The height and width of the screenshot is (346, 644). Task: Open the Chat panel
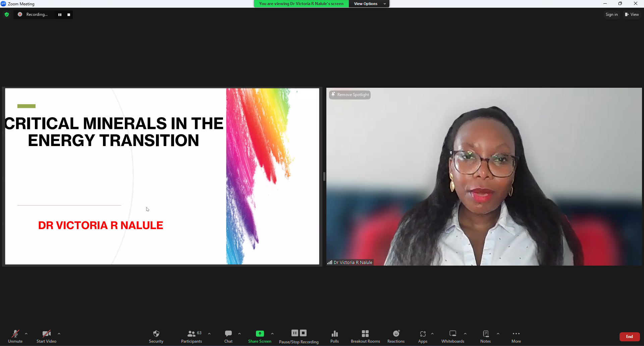click(x=228, y=336)
